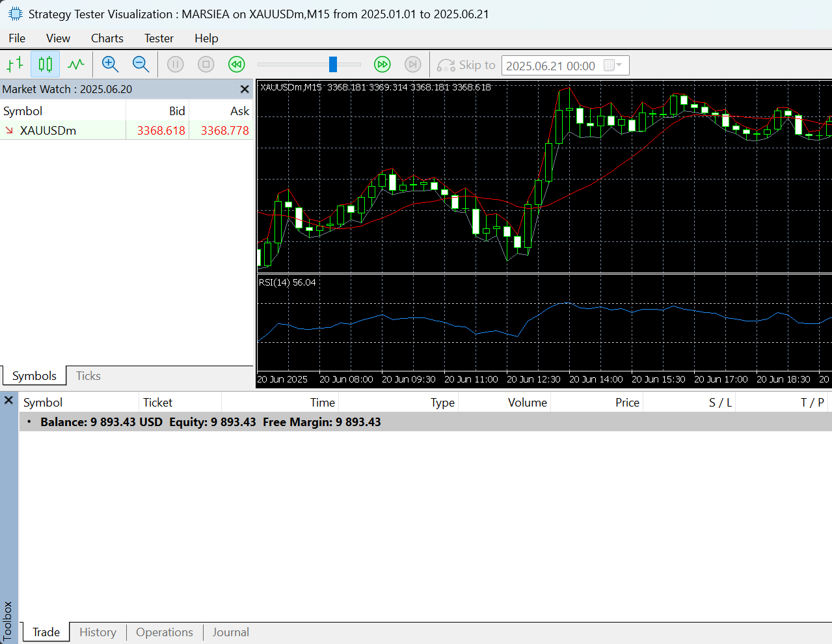This screenshot has width=832, height=644.
Task: Jump to end of visualization
Action: [x=412, y=64]
